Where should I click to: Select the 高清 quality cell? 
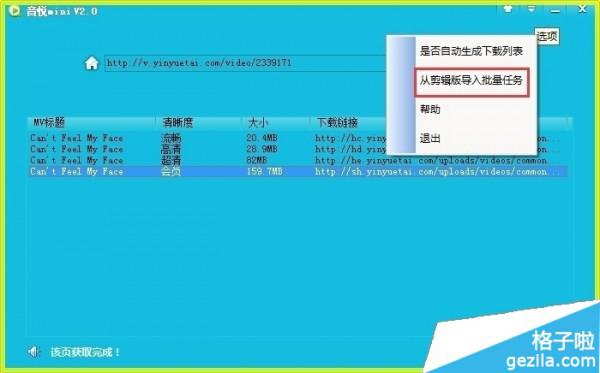point(171,149)
